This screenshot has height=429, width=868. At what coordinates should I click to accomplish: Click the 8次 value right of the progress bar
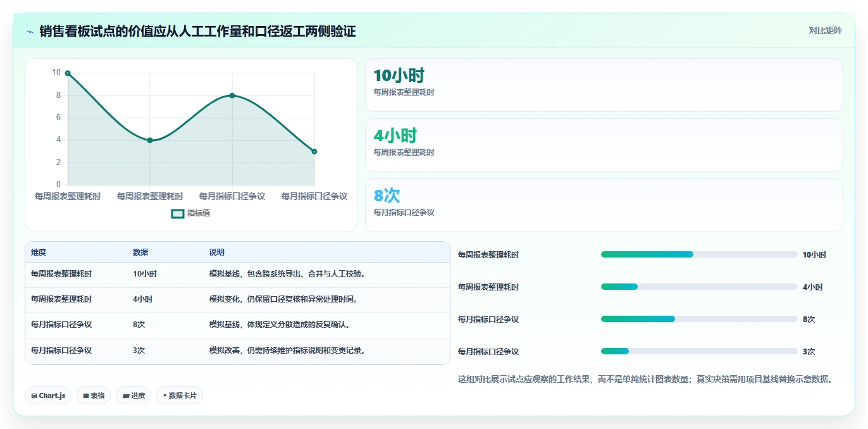coord(809,320)
